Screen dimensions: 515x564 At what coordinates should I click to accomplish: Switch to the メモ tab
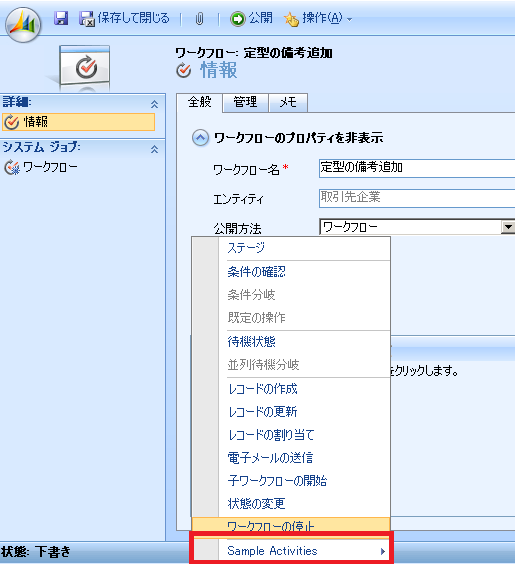pos(288,103)
